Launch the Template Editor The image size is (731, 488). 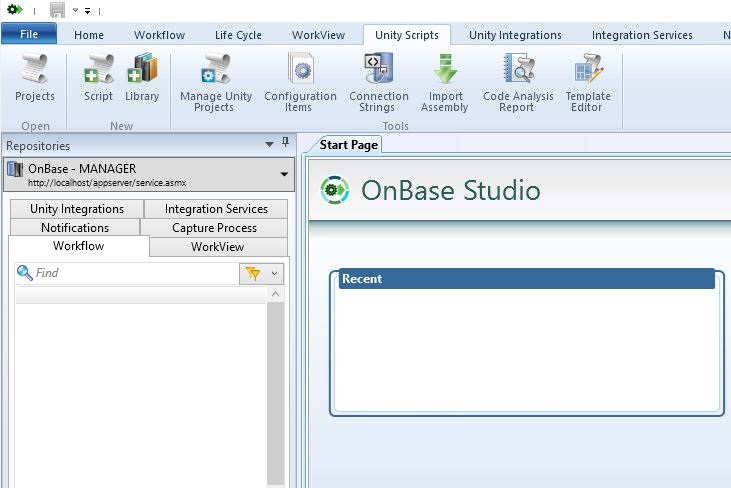tap(588, 83)
